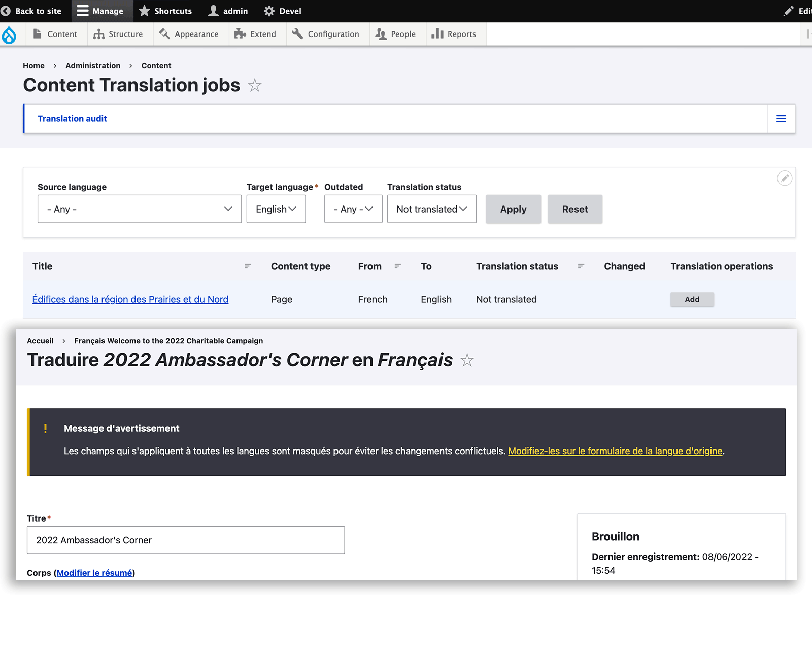Click the Drupal logo home icon
Viewport: 812px width, 657px height.
pyautogui.click(x=9, y=34)
